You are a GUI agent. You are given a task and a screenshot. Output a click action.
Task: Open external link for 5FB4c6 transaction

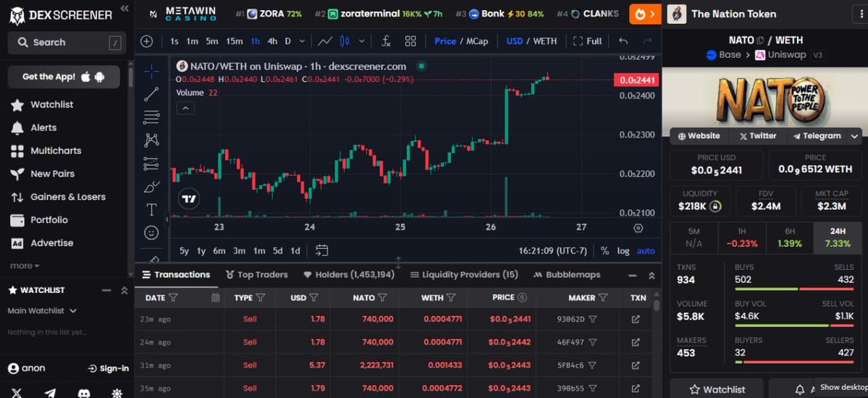coord(636,365)
